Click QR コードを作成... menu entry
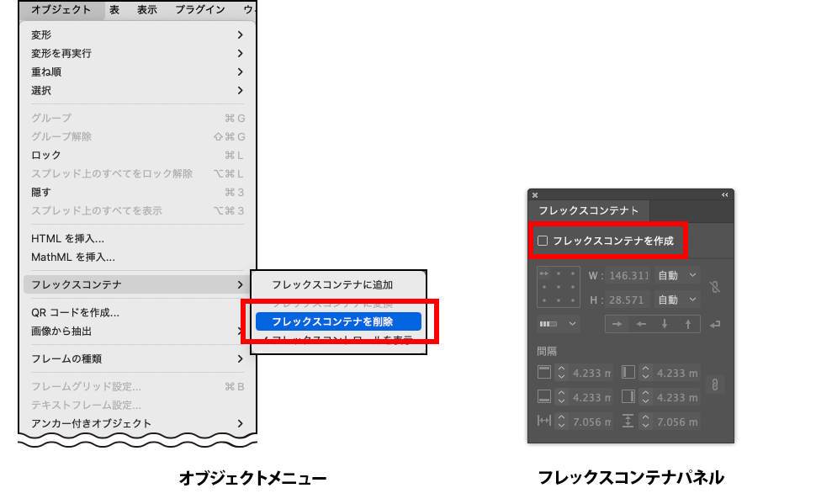The height and width of the screenshot is (504, 816). click(75, 313)
